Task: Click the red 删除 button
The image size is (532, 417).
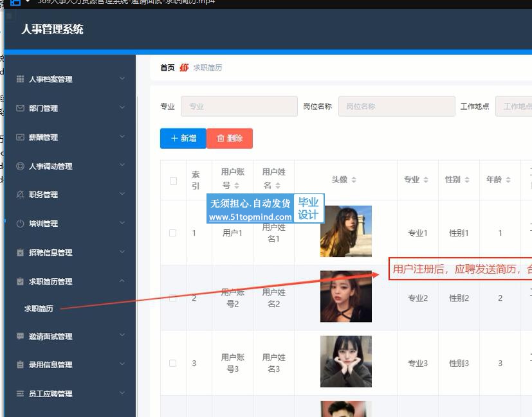Action: coord(230,138)
